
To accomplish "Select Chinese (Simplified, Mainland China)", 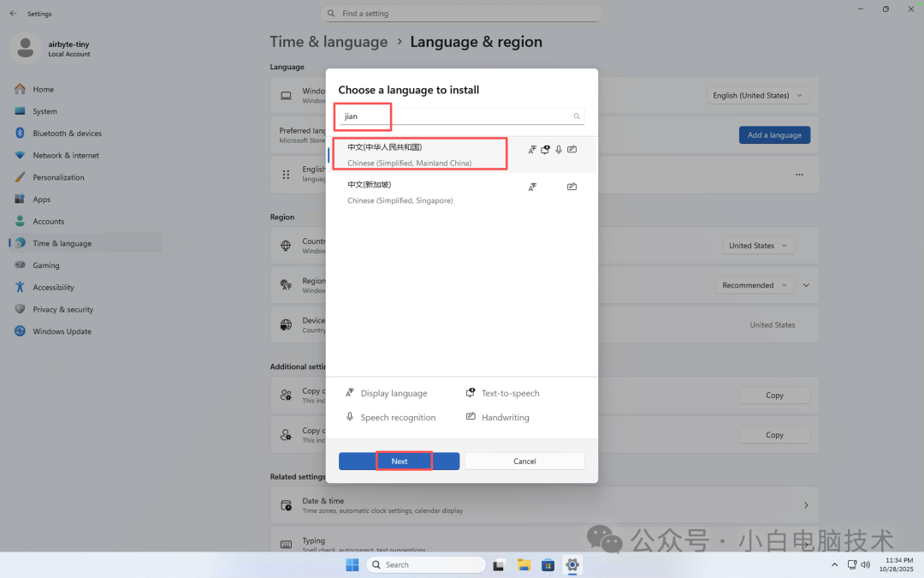I will pos(461,155).
